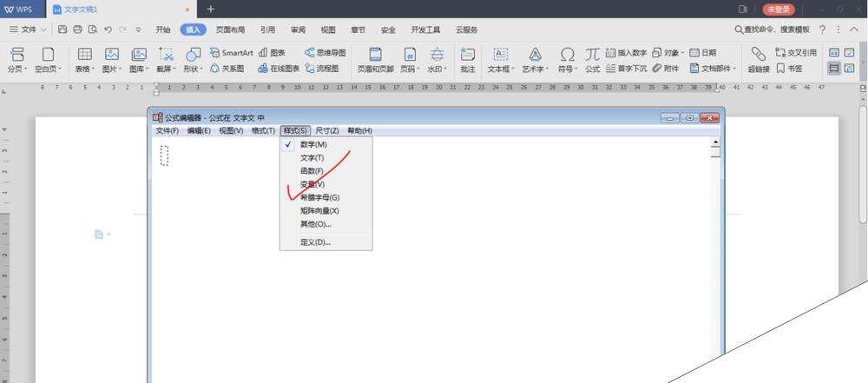
Task: Open Size (尺寸) menu in formula editor
Action: click(x=327, y=131)
